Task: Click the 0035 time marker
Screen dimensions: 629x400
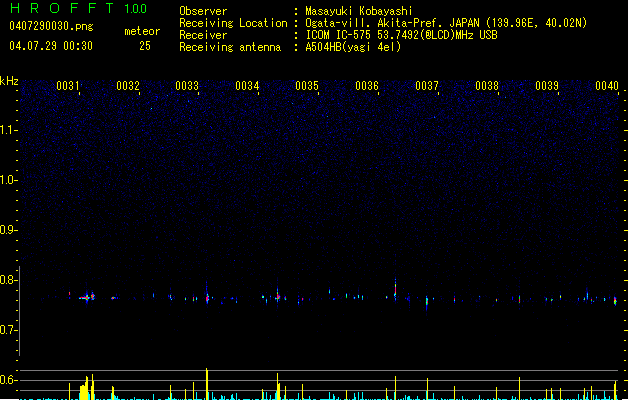Action: coord(307,85)
